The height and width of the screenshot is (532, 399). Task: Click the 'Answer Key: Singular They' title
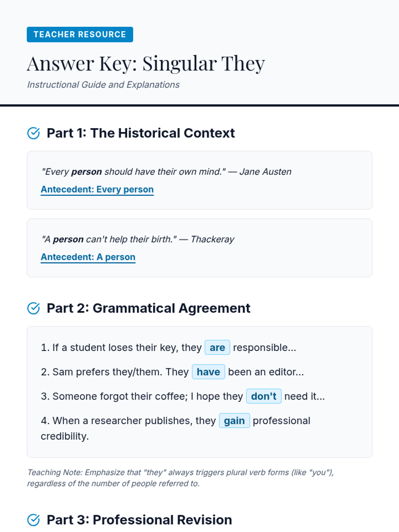(x=146, y=63)
